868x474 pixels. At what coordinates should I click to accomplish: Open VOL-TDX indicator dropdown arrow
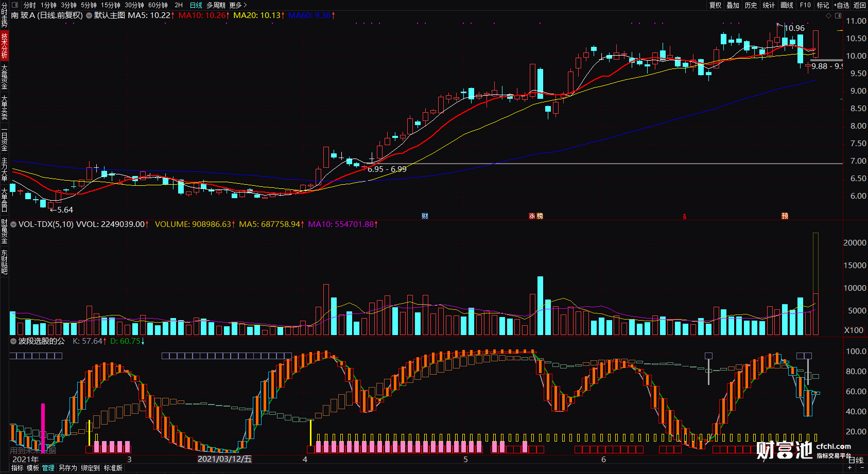pyautogui.click(x=13, y=224)
